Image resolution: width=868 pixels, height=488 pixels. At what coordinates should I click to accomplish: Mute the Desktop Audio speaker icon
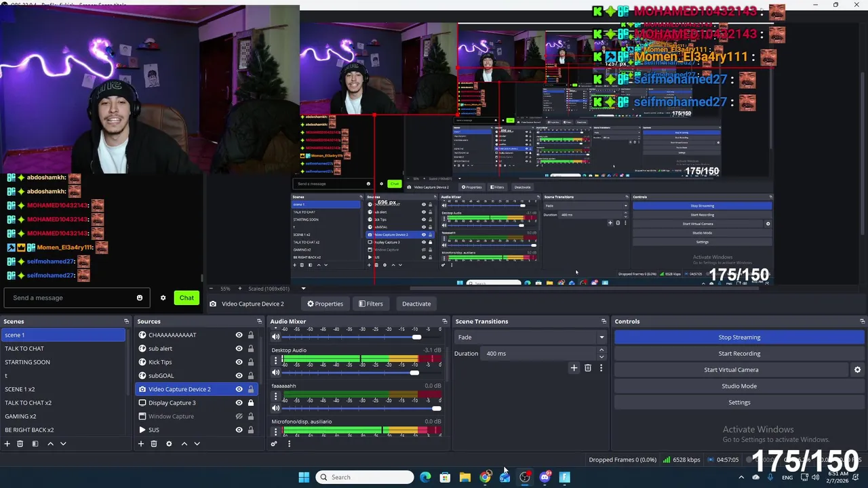click(x=275, y=372)
